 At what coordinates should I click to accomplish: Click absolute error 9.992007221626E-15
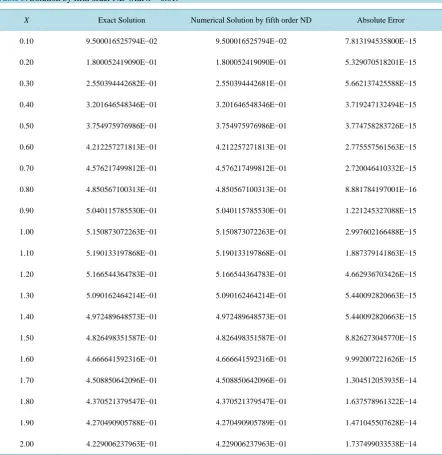(x=381, y=359)
